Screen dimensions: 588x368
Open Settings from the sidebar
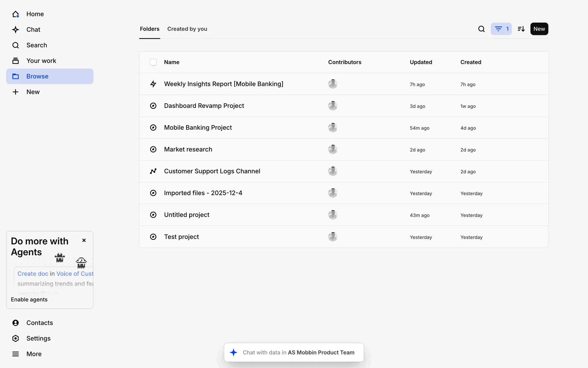(38, 338)
